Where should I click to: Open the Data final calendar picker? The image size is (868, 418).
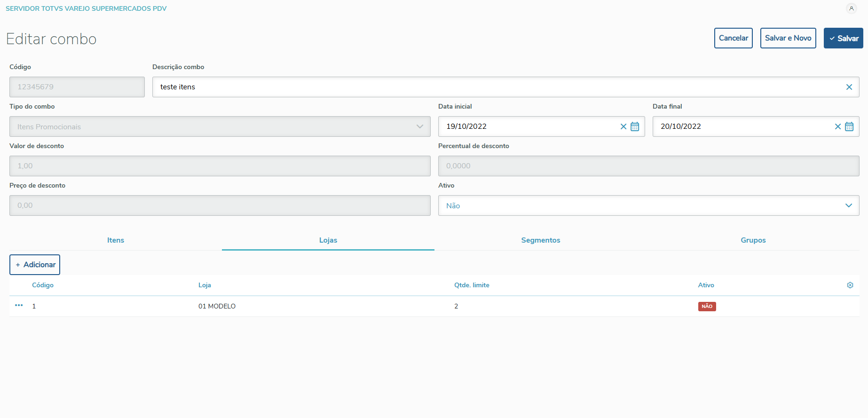point(849,126)
